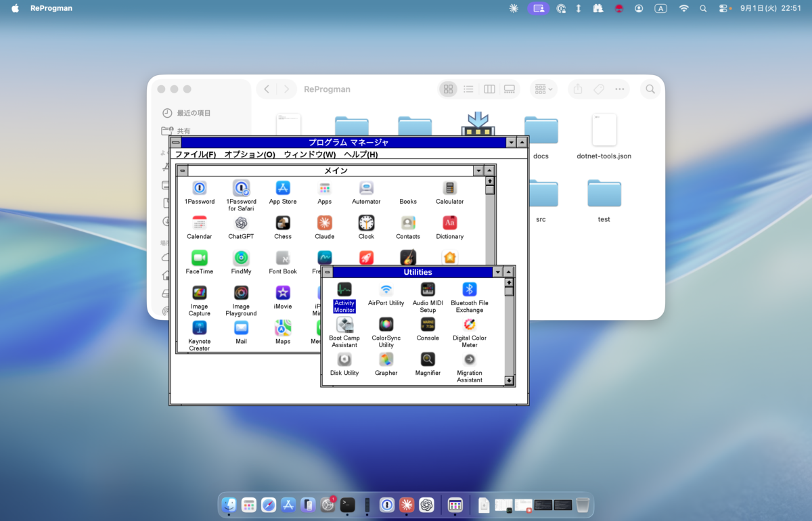812x521 pixels.
Task: Select the Boot Camp Assistant icon
Action: click(344, 325)
